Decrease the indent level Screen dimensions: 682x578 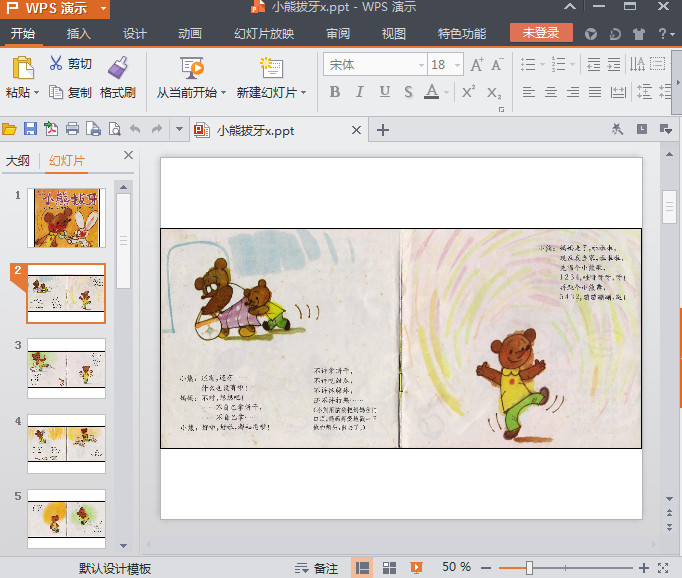594,64
